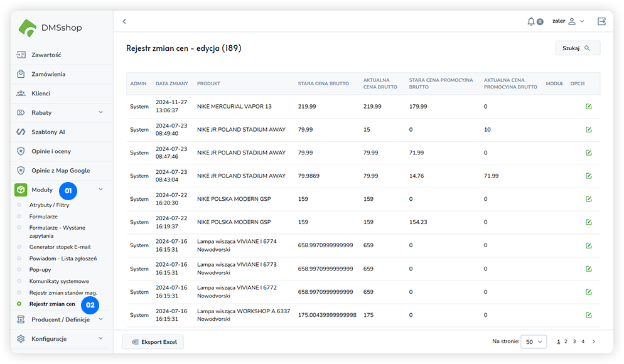Open Zamówienia in the sidebar
The width and height of the screenshot is (624, 364).
point(48,74)
